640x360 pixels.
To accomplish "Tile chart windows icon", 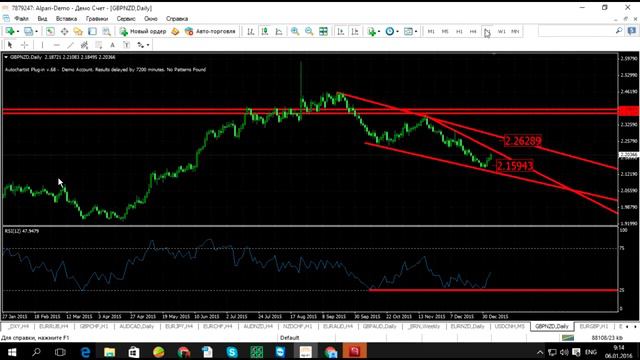I will click(323, 31).
